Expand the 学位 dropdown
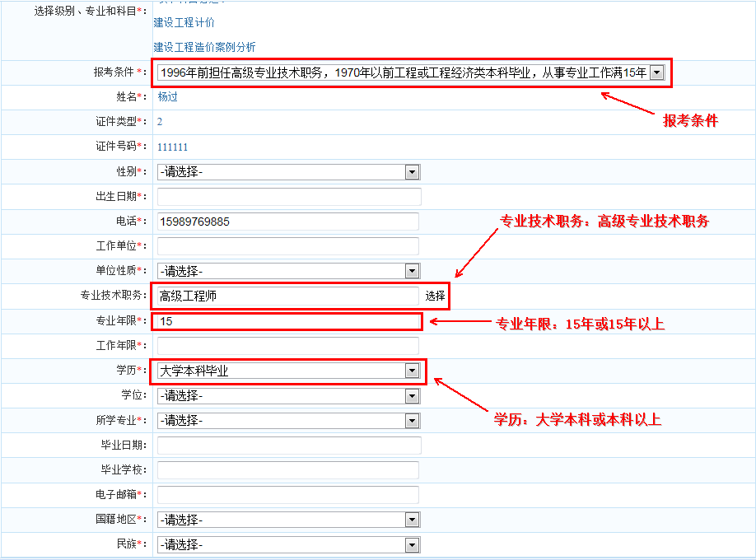The image size is (756, 560). (288, 396)
